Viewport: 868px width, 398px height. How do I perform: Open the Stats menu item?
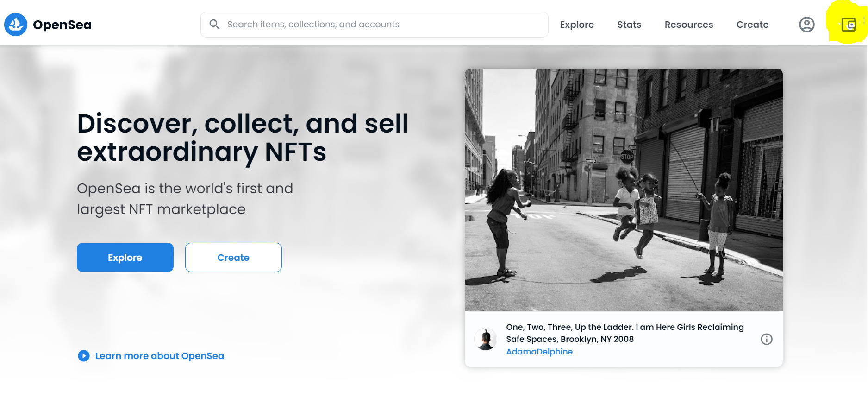(629, 25)
